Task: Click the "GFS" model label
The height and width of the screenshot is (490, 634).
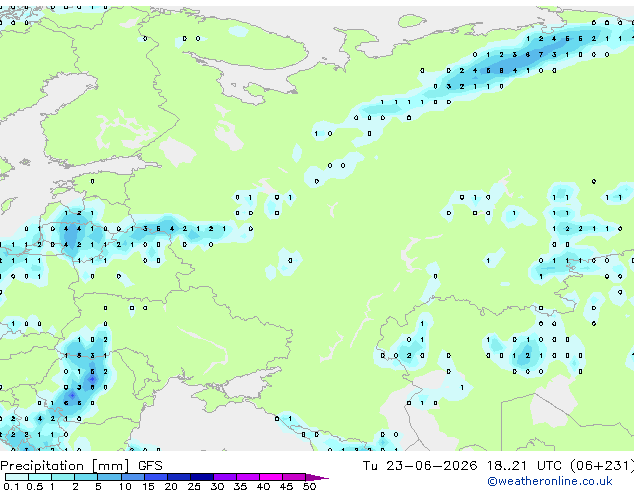Action: click(150, 466)
